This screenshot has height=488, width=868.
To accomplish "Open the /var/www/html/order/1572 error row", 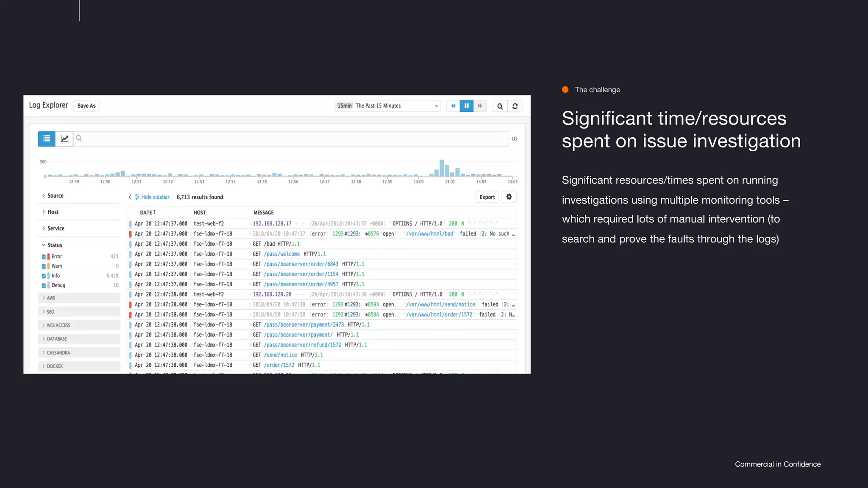I will click(x=322, y=315).
